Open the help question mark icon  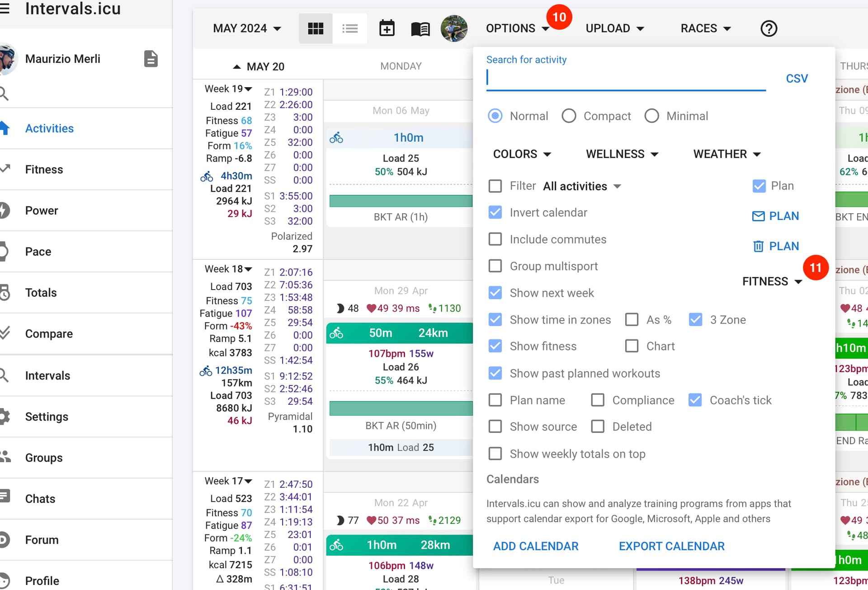pos(769,28)
